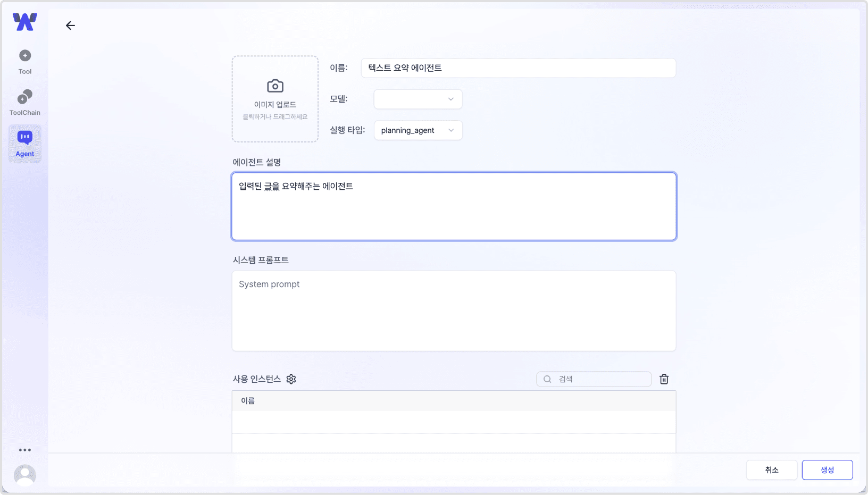Open the 모델 dropdown
The height and width of the screenshot is (495, 868).
click(418, 99)
